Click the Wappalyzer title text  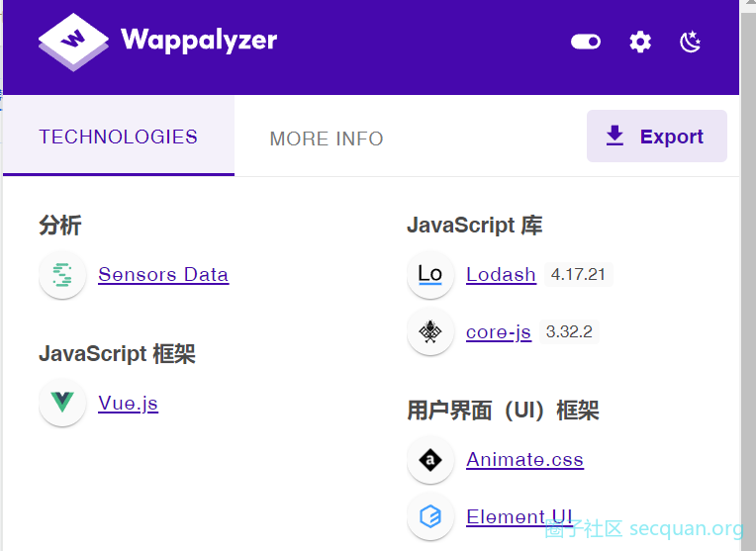click(199, 41)
